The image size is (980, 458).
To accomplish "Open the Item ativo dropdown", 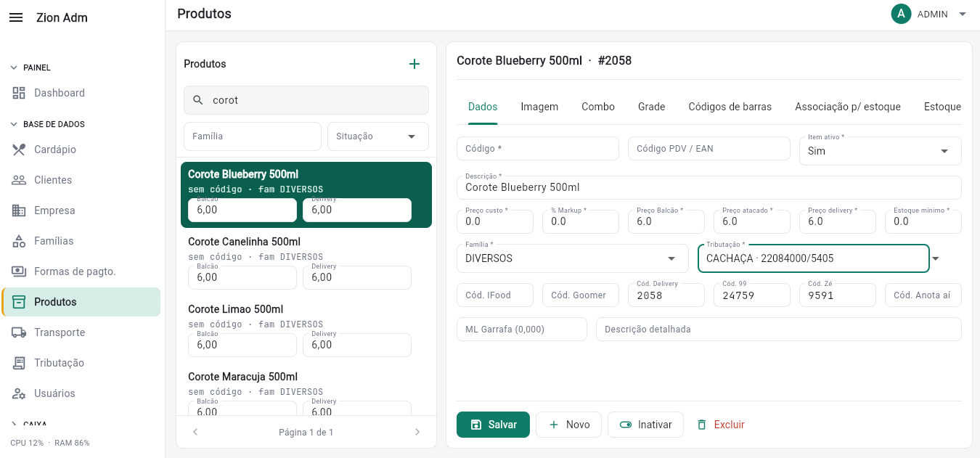I will (x=881, y=151).
